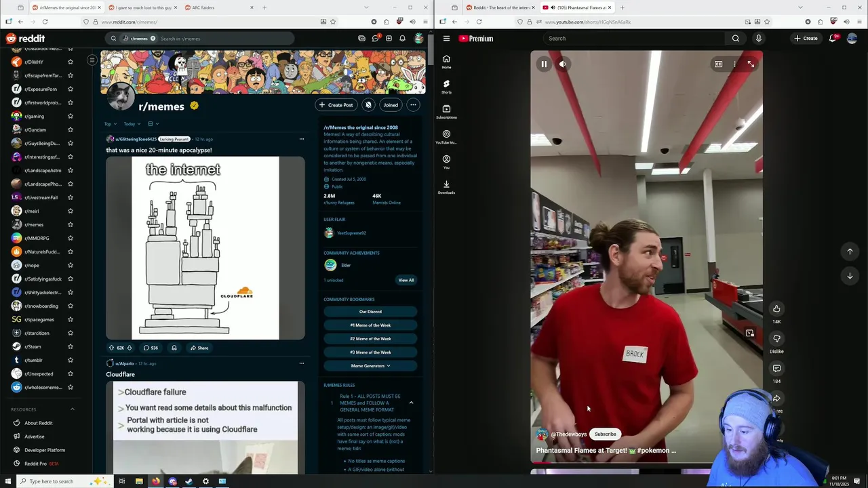Toggle favorite star for r/Steam
The width and height of the screenshot is (868, 488).
(x=70, y=346)
